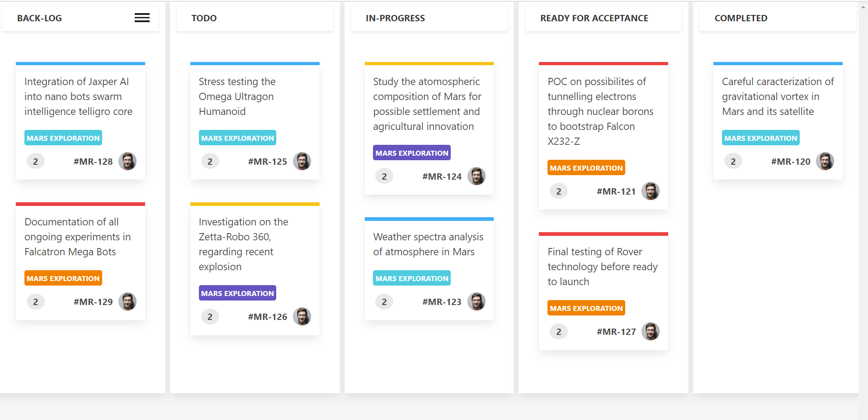Screen dimensions: 868x420
Task: Click the #MR-129 ticket ID link
Action: tap(93, 302)
